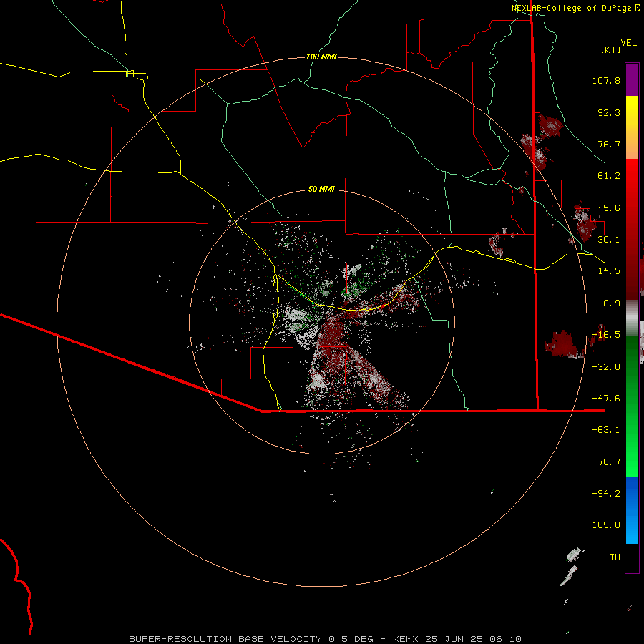Click the yellow-orange segment of velocity color bar
Viewport: 644px width, 644px height.
coord(632,127)
